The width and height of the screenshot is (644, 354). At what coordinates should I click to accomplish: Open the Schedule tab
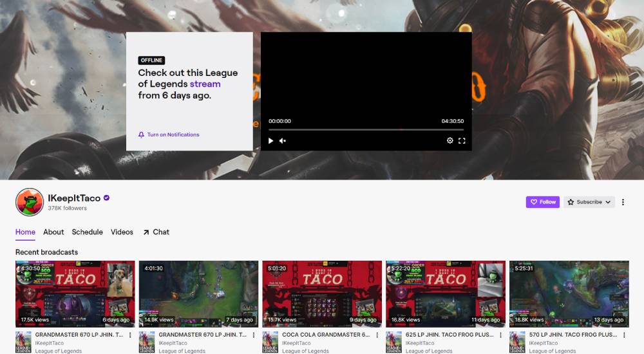tap(87, 232)
